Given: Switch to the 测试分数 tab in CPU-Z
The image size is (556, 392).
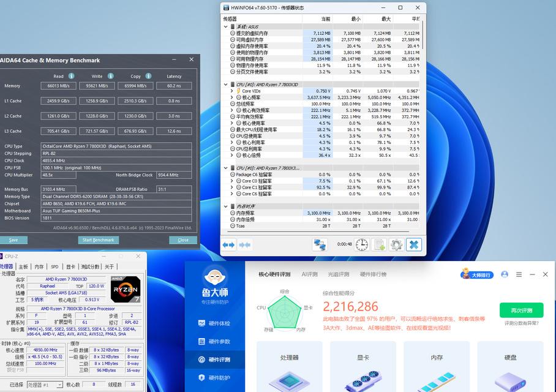Looking at the screenshot, I should (x=90, y=267).
